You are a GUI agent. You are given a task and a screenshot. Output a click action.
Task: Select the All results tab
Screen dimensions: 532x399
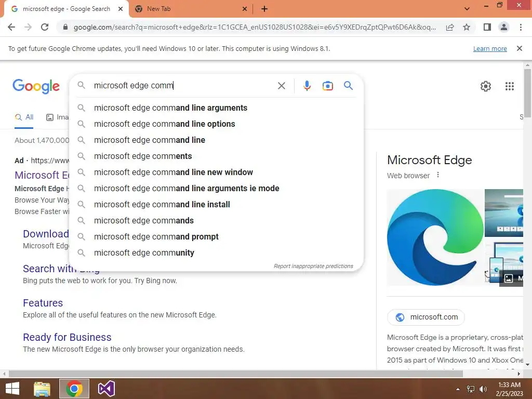24,117
